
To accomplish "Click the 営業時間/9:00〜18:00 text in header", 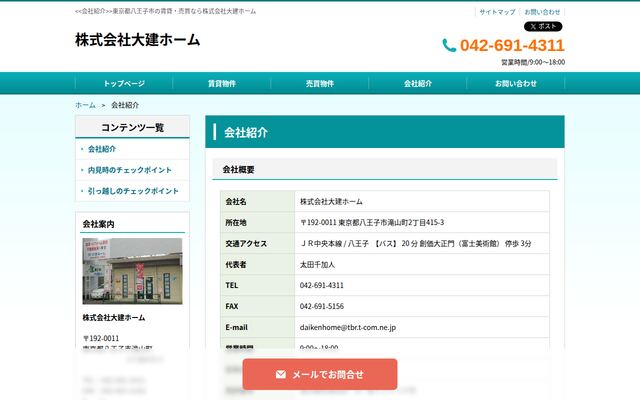I will pos(533,62).
